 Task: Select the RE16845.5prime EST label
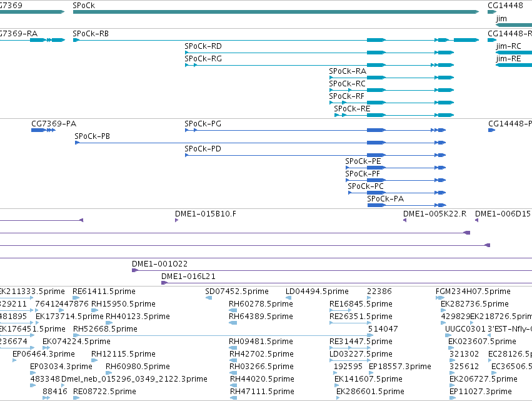coord(361,304)
